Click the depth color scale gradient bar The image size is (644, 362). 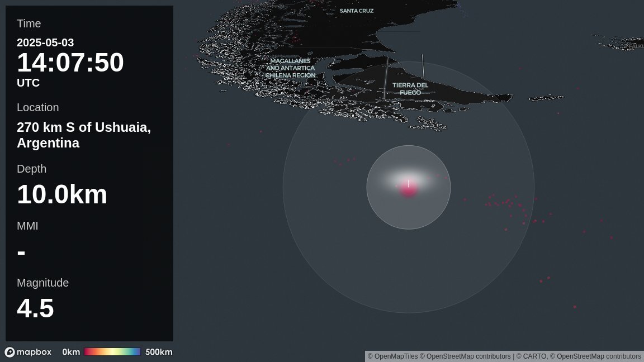[112, 352]
